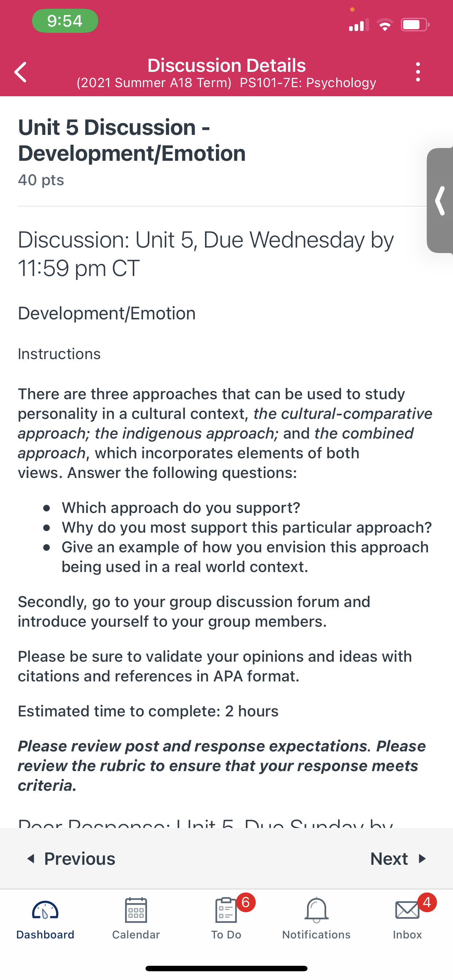The height and width of the screenshot is (980, 453).
Task: Tap the Wi-Fi icon in status bar
Action: [x=385, y=25]
